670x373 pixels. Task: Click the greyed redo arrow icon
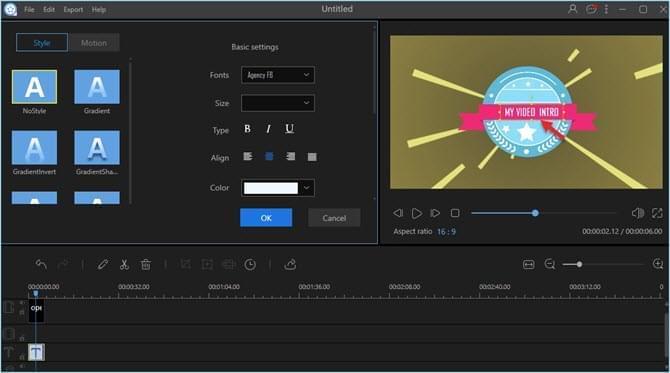tap(63, 264)
